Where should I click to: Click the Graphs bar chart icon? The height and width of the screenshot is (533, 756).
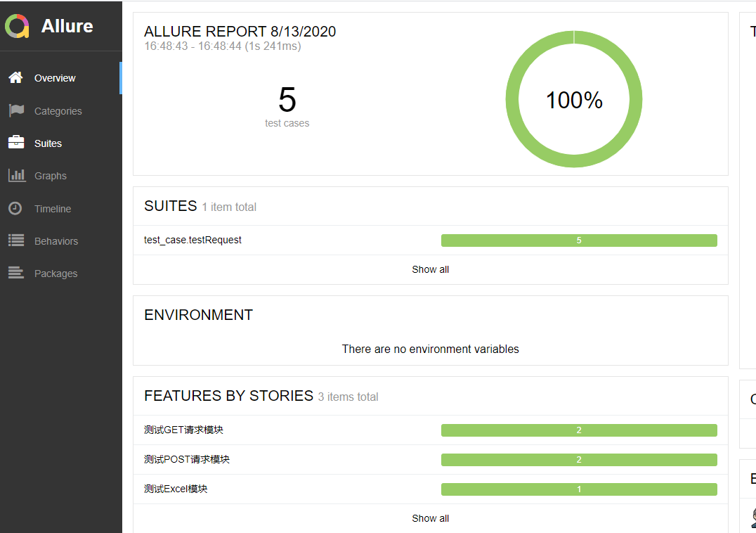(16, 175)
